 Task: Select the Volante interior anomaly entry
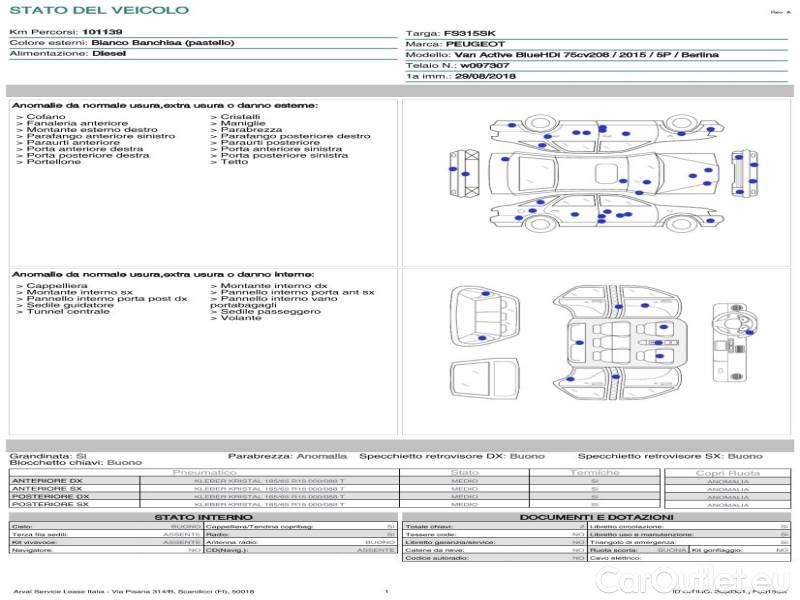(241, 318)
